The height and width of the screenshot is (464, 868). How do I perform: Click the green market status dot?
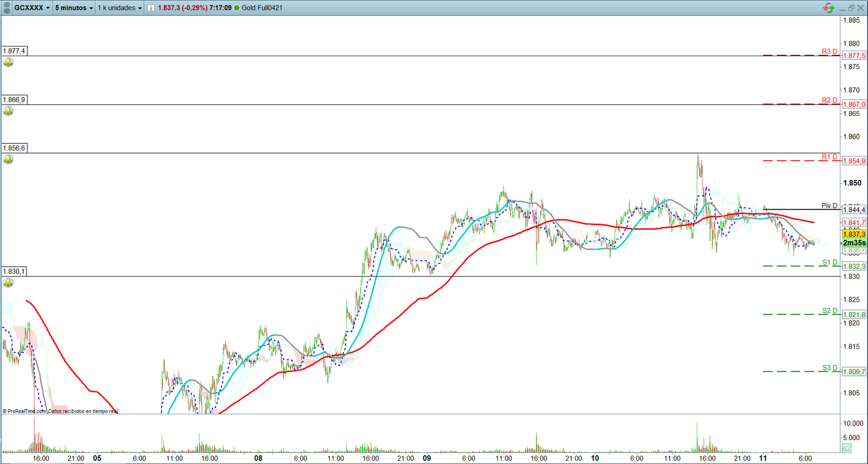(237, 8)
